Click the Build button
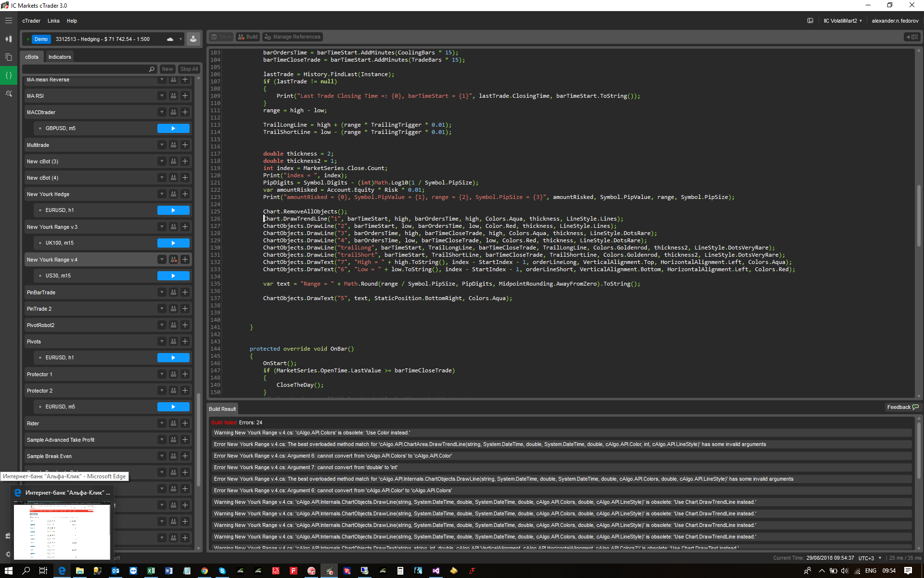Screen dimensions: 924x578 (248, 37)
